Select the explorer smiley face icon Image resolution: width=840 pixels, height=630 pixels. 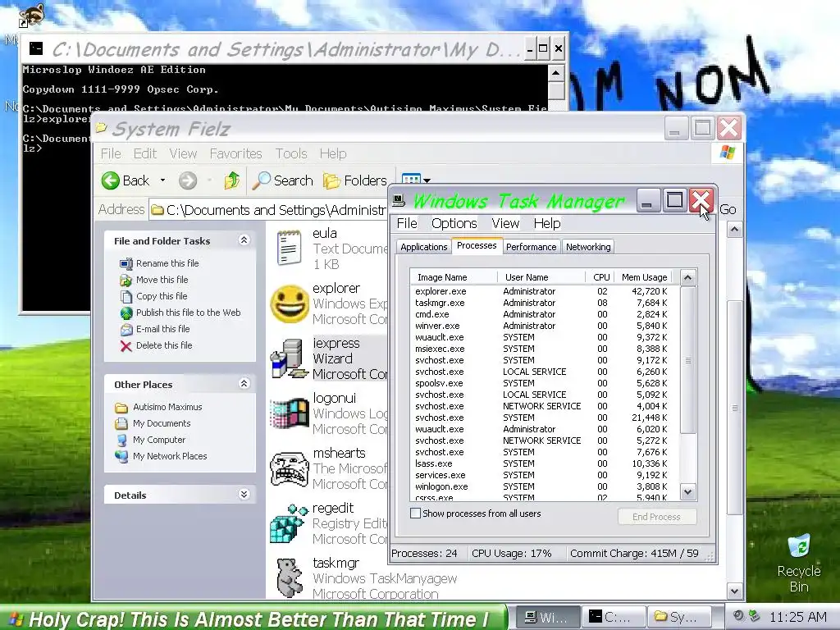coord(290,304)
